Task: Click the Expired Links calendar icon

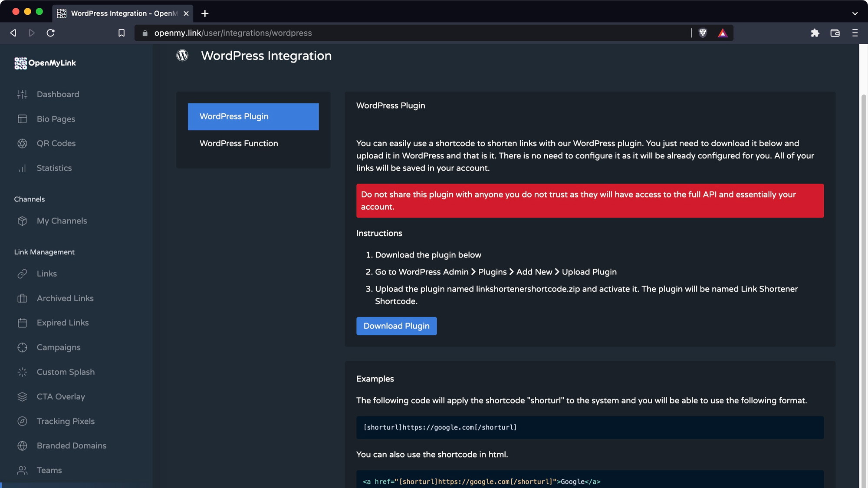Action: point(23,323)
